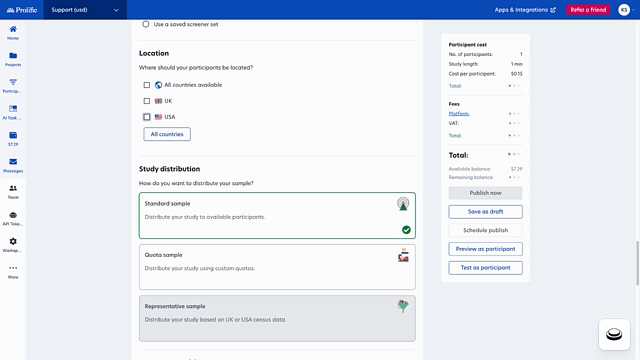
Task: Open the Home sidebar icon
Action: click(13, 29)
